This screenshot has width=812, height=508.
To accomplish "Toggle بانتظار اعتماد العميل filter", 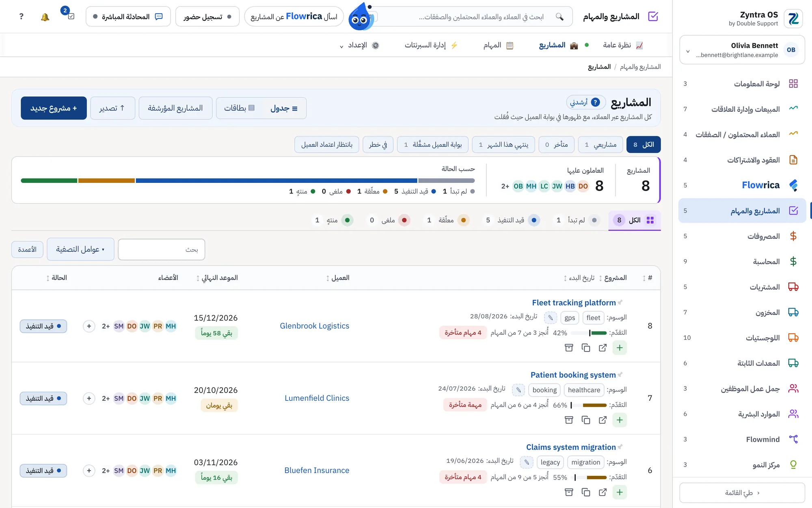I will pyautogui.click(x=327, y=145).
